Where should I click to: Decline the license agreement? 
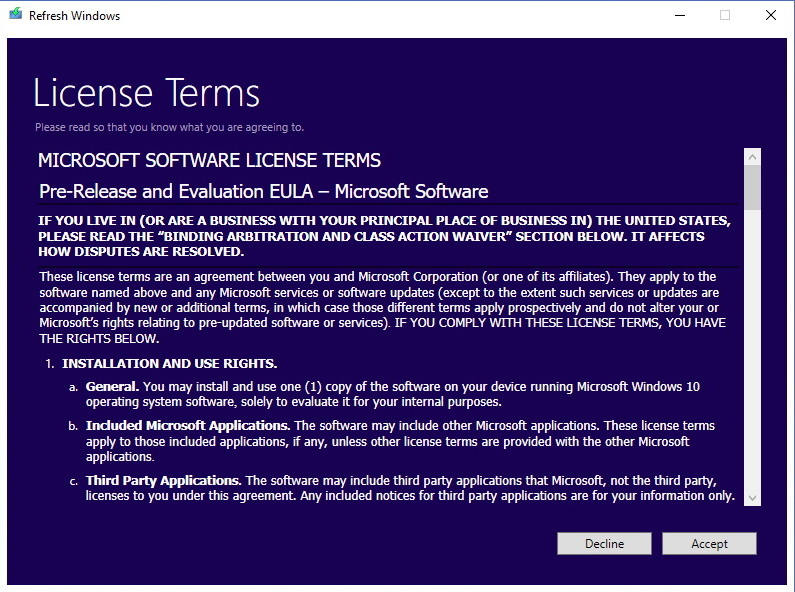click(604, 543)
